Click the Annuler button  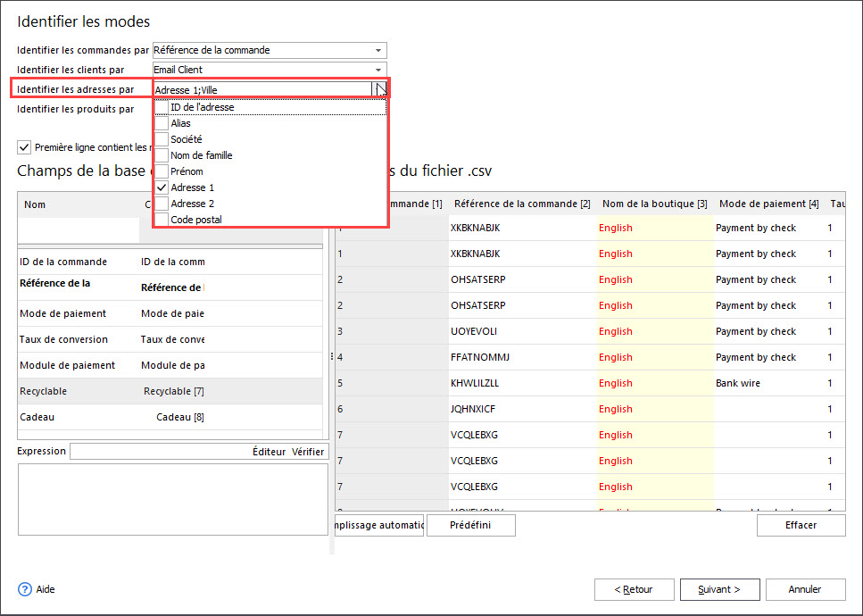805,589
